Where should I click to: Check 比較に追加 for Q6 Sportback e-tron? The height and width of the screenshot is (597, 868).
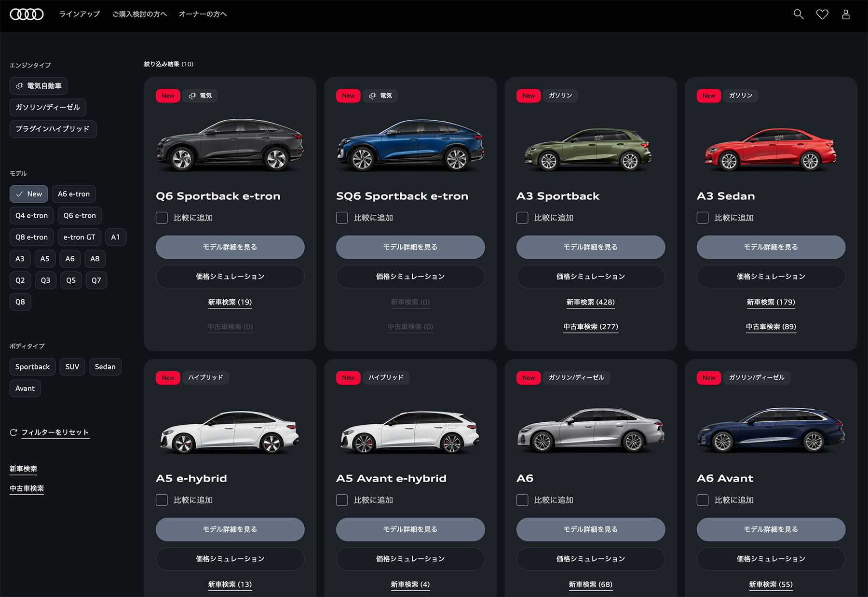coord(162,218)
